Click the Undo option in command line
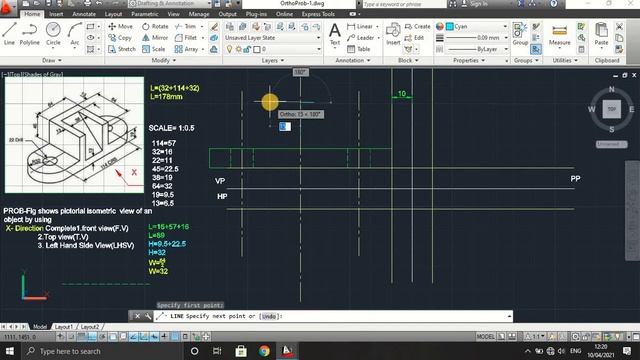 point(269,316)
